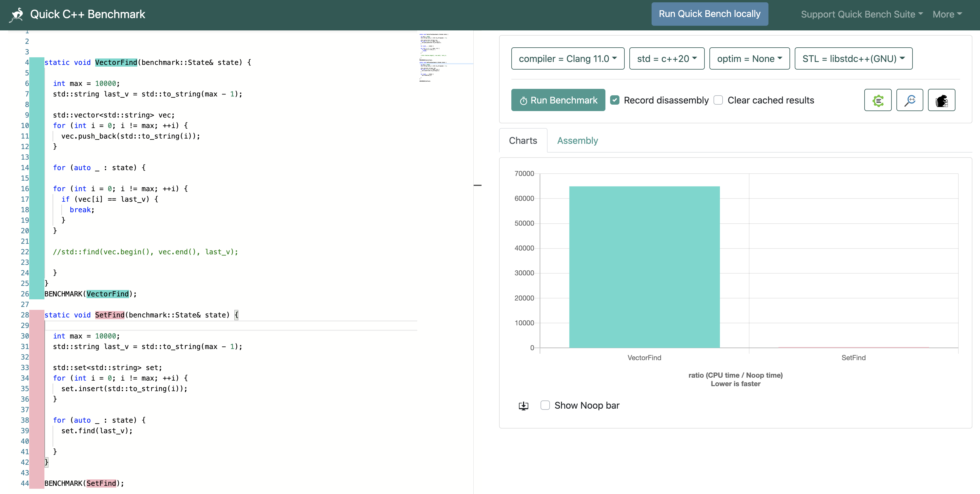Toggle the Record disassembly checkbox
Screen dimensions: 980x494
pos(615,100)
